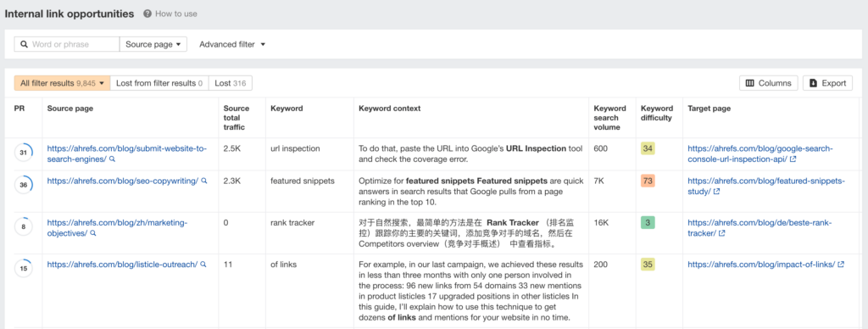This screenshot has height=329, width=868.
Task: Click the keyword difficulty 73 badge
Action: 648,181
